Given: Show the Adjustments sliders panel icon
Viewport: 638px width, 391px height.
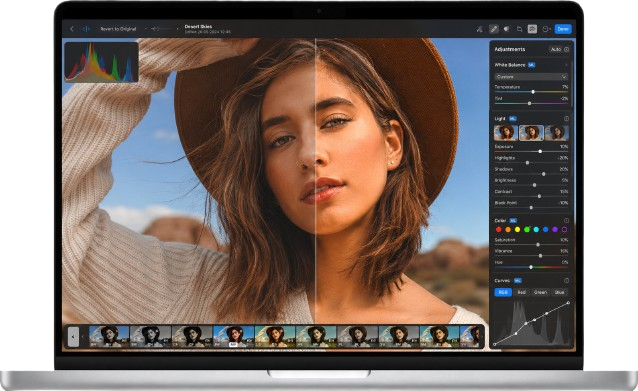Looking at the screenshot, I should (x=532, y=29).
